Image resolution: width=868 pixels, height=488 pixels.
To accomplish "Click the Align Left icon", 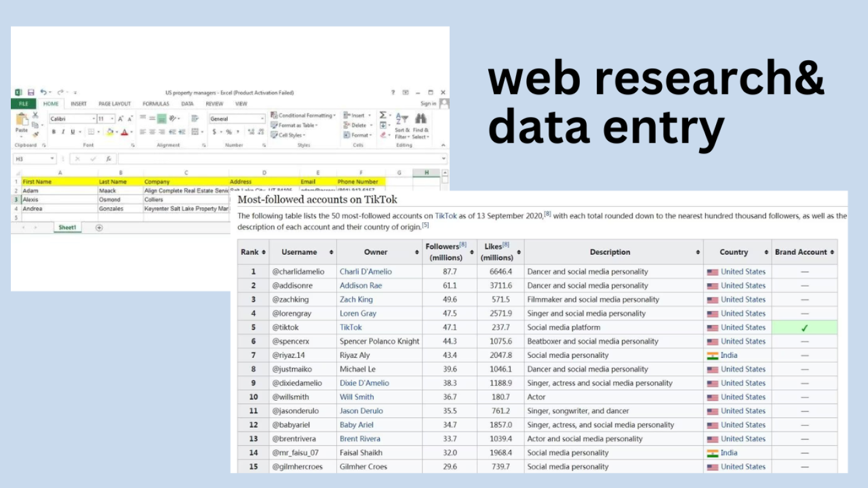I will 143,132.
